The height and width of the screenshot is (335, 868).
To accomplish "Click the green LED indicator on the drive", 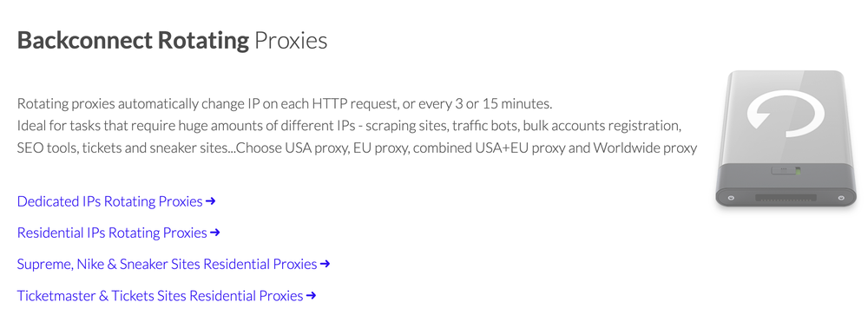I will pyautogui.click(x=798, y=171).
